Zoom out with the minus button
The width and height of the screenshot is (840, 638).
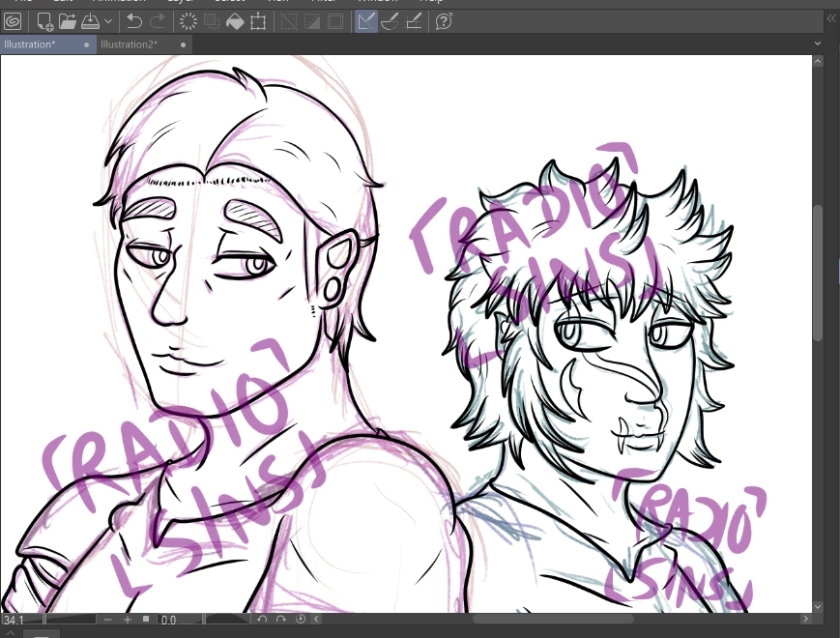click(107, 619)
